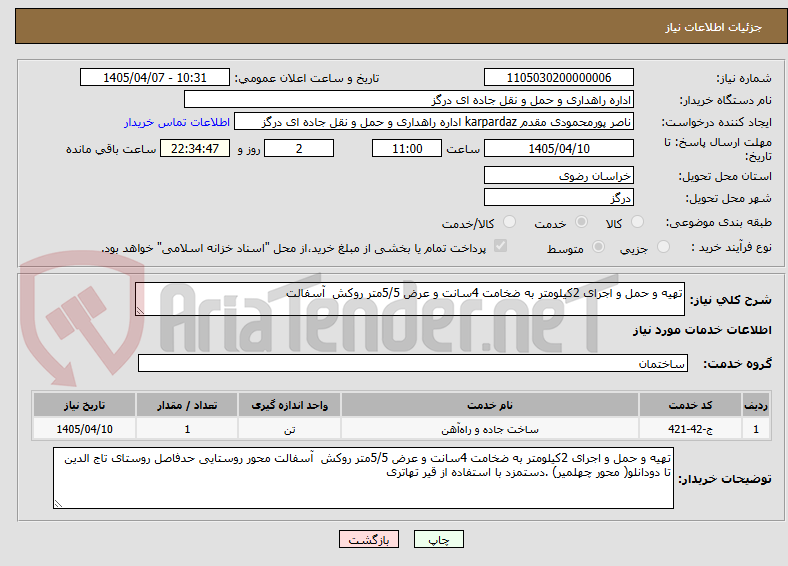
Task: Click the اطلاعات خدمات مورد نیاز heading
Action: [702, 330]
